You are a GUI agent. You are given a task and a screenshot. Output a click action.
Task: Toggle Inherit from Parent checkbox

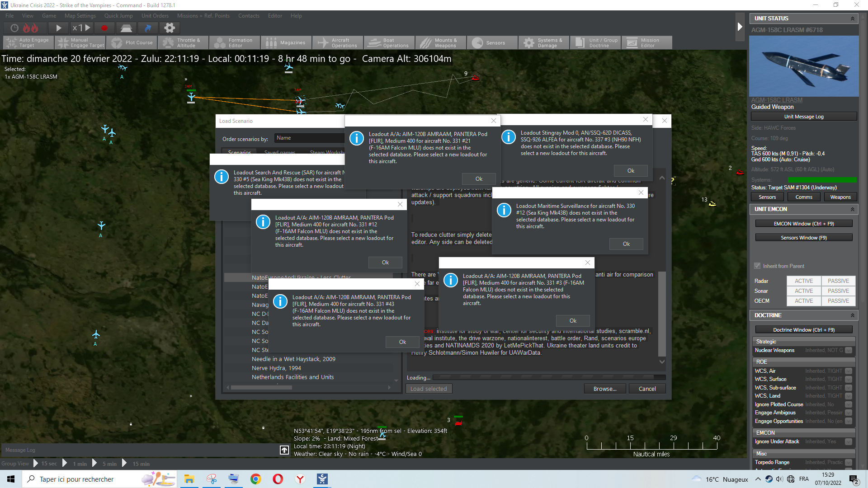[757, 266]
